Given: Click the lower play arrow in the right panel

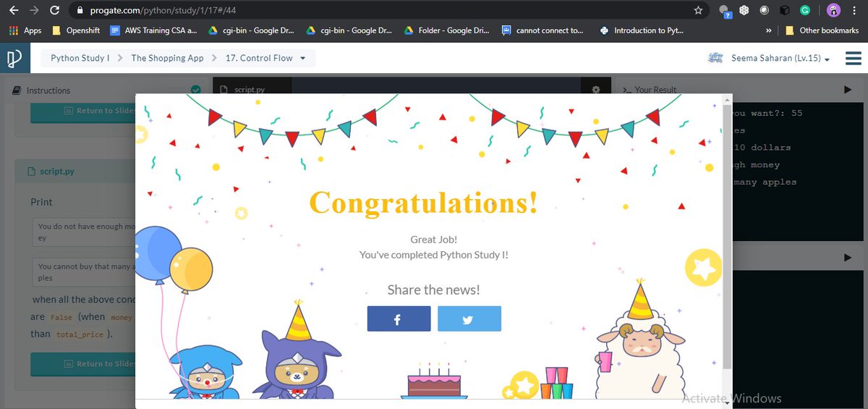Looking at the screenshot, I should pyautogui.click(x=848, y=257).
